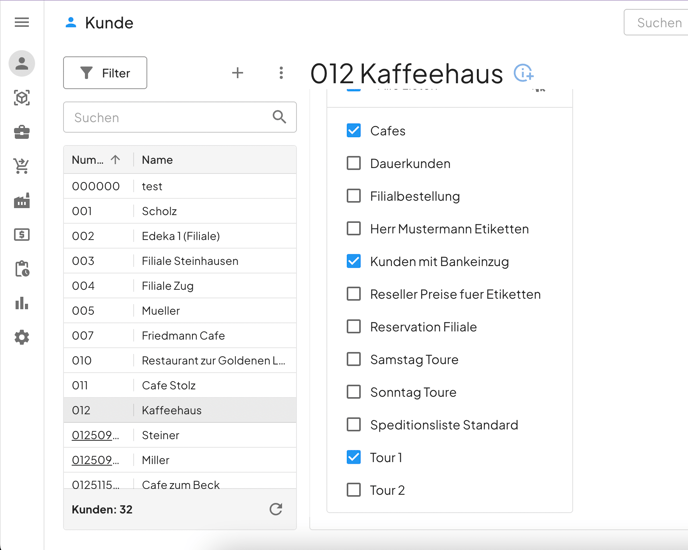Click the Filter button
Viewport: 688px width, 550px height.
tap(105, 73)
